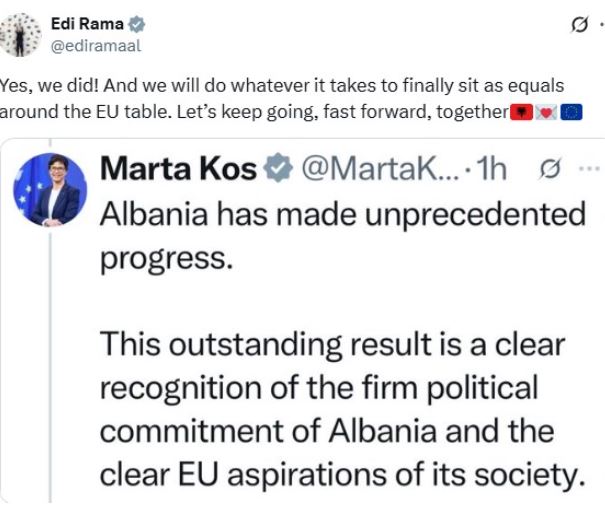Click the EU flag emoji
Viewport: 605px width, 518px height.
(571, 111)
